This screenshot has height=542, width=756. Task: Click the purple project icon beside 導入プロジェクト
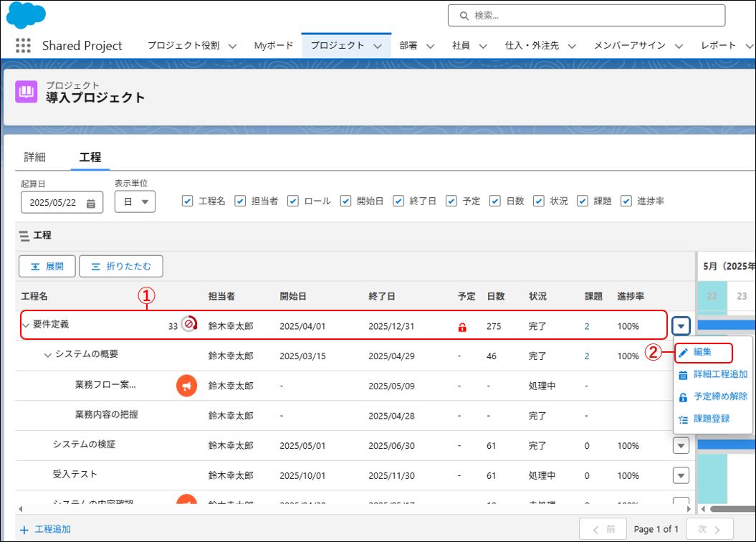(27, 92)
